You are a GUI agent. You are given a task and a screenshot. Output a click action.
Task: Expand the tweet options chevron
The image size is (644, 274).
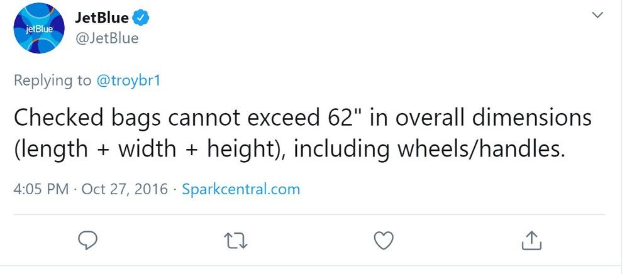(597, 15)
